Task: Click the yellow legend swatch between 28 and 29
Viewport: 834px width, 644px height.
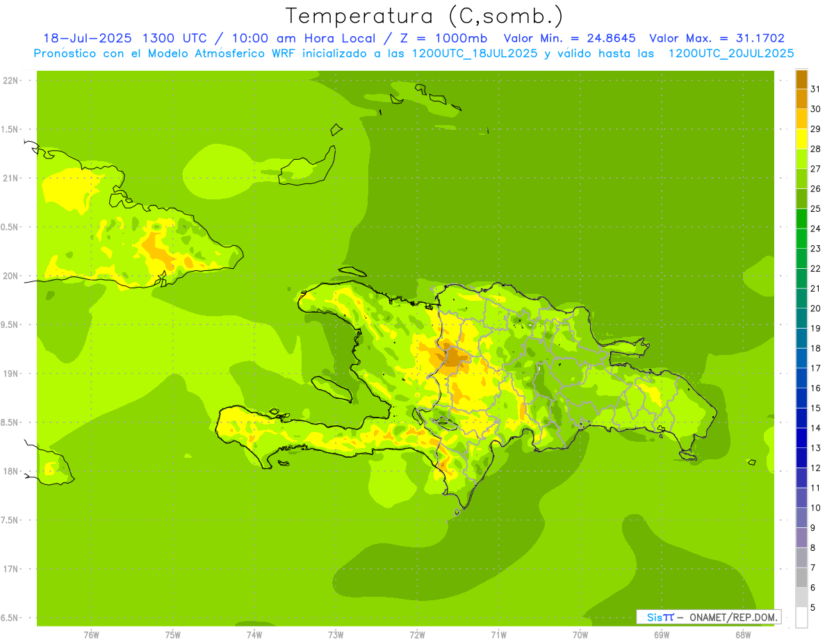Action: [x=801, y=139]
